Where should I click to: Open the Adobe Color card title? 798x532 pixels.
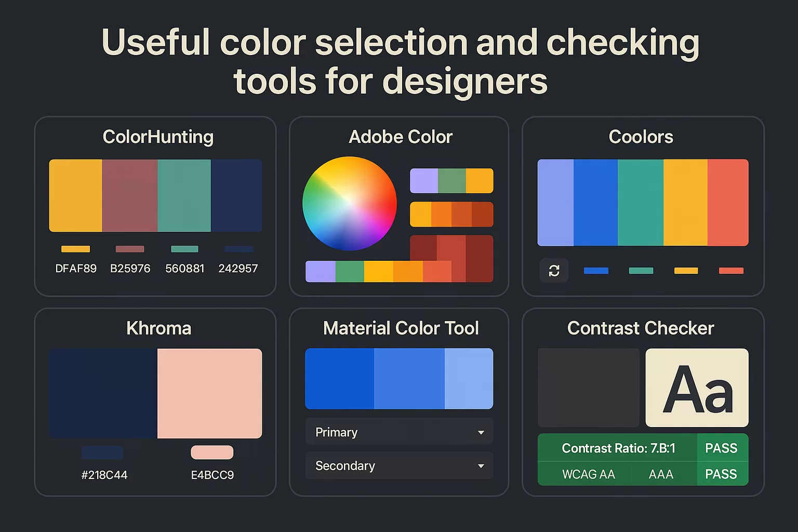[x=401, y=137]
